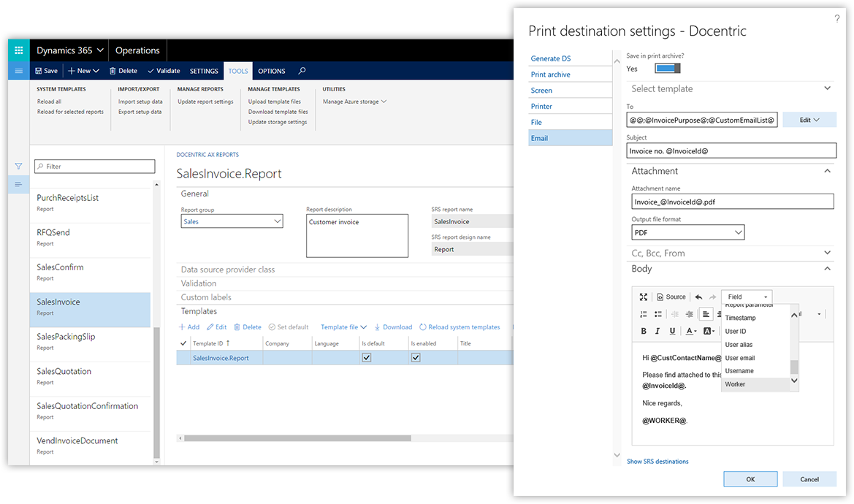Follow the Show SRS destinations link
The width and height of the screenshot is (854, 504).
click(657, 461)
